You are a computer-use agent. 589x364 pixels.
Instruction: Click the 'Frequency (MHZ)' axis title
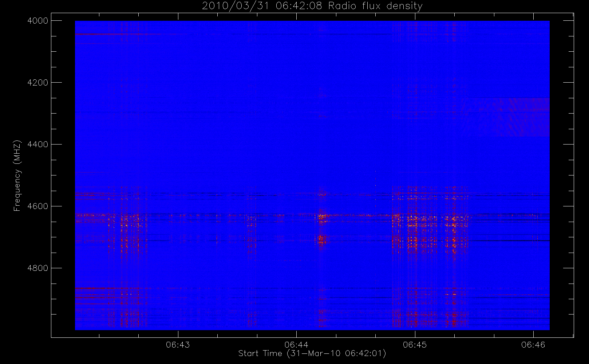(17, 175)
